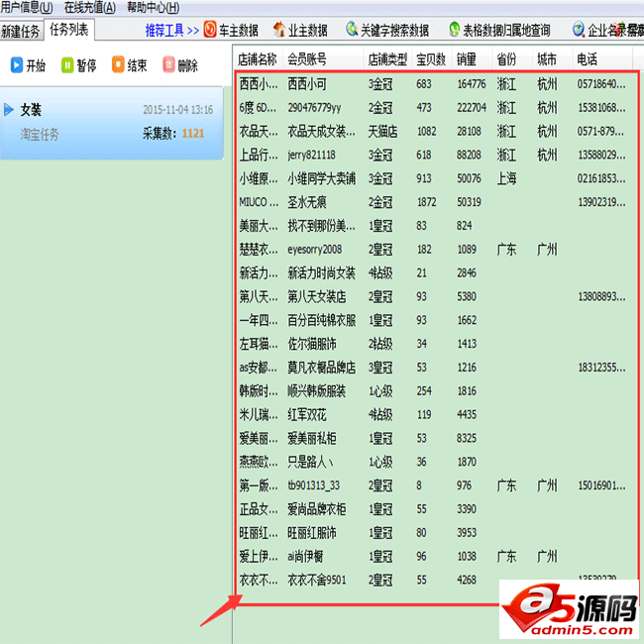Image resolution: width=644 pixels, height=644 pixels.
Task: Click the shop name MIUCO ...
Action: 259,202
